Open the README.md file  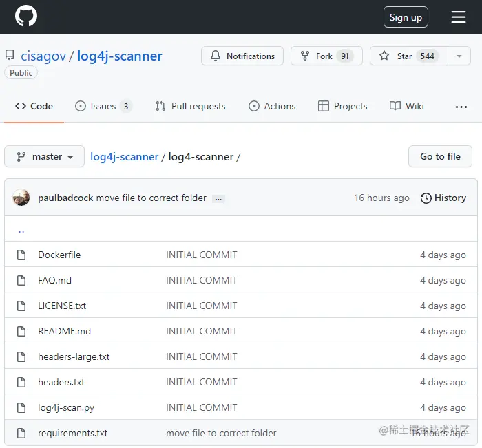64,331
